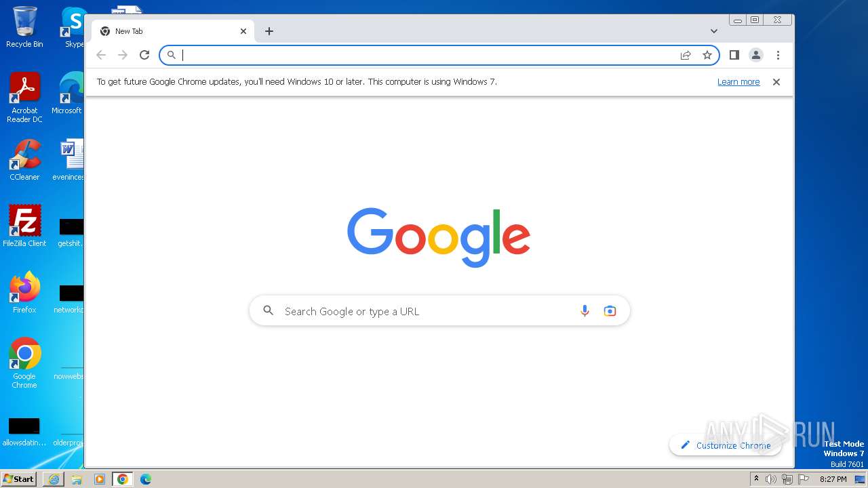The image size is (868, 488).
Task: Open a new tab with plus button
Action: [x=269, y=31]
